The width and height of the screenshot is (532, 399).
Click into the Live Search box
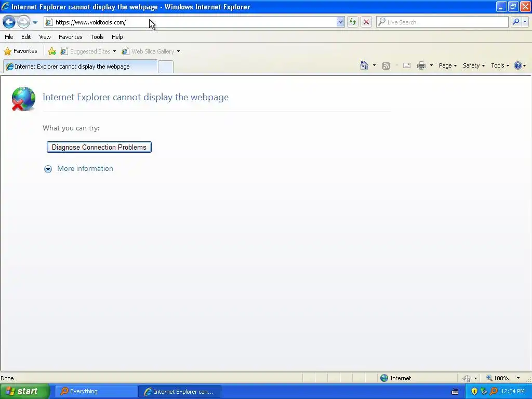click(x=443, y=22)
